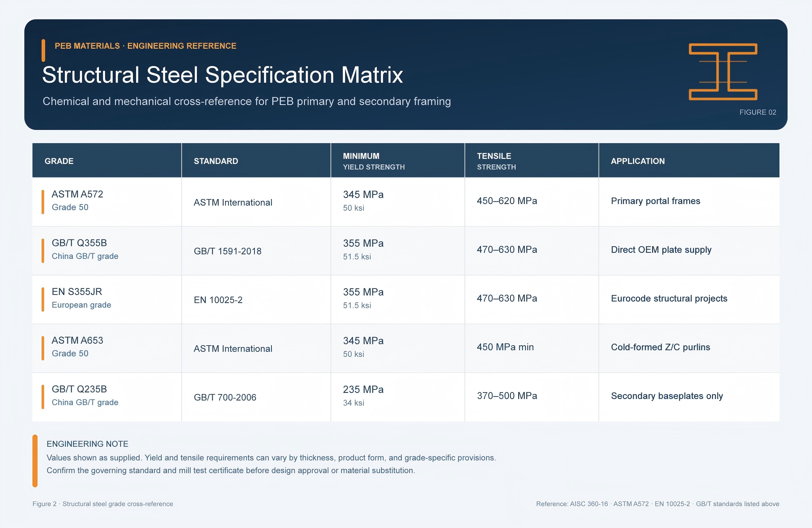Click the Direct OEM plate supply application

(x=661, y=250)
